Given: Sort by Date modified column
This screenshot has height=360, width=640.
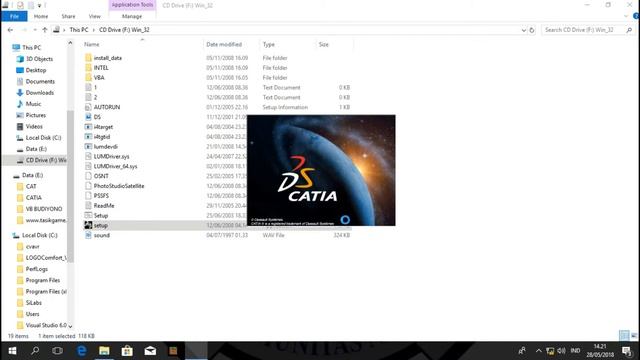Looking at the screenshot, I should click(x=224, y=44).
